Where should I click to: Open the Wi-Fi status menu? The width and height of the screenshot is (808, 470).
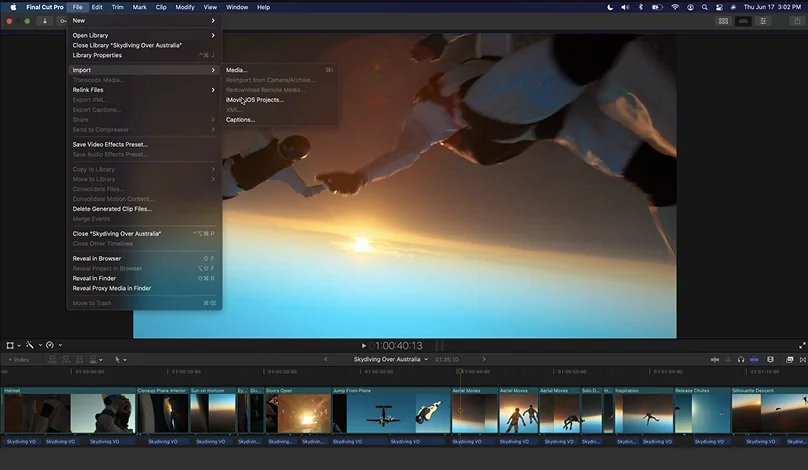click(675, 7)
